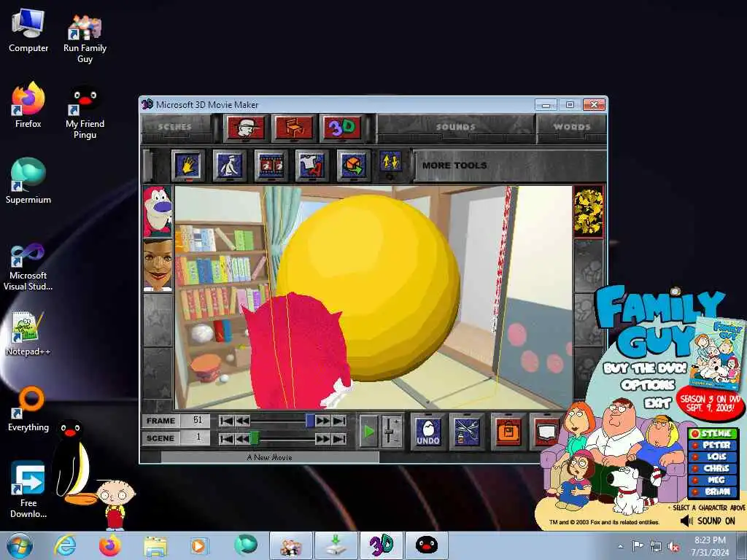The width and height of the screenshot is (747, 560).
Task: Select Peter in Family Guy character list
Action: coord(713,446)
